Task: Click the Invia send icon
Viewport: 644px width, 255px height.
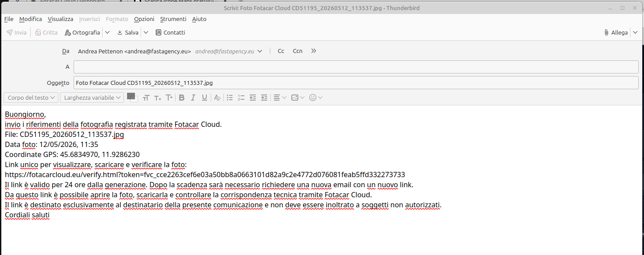Action: 10,32
